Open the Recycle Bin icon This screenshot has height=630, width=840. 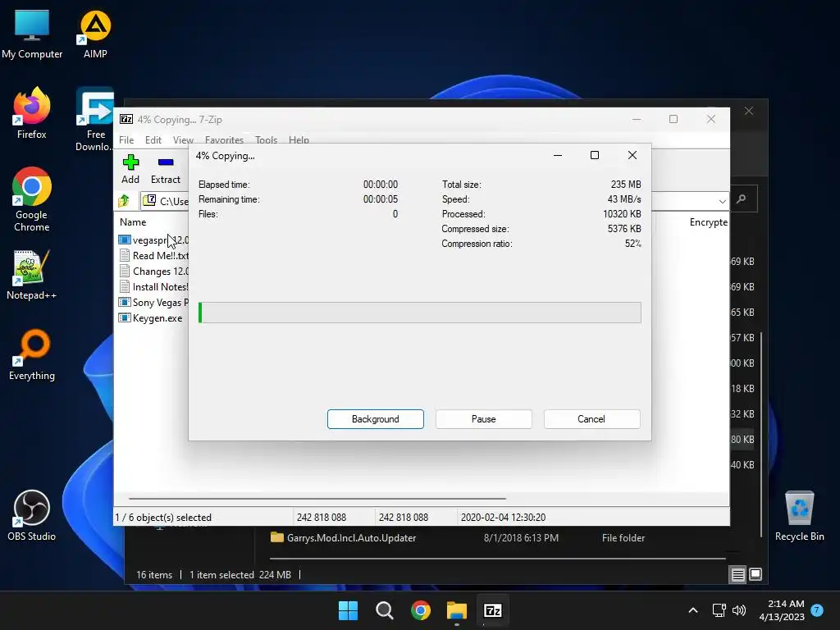[x=799, y=515]
